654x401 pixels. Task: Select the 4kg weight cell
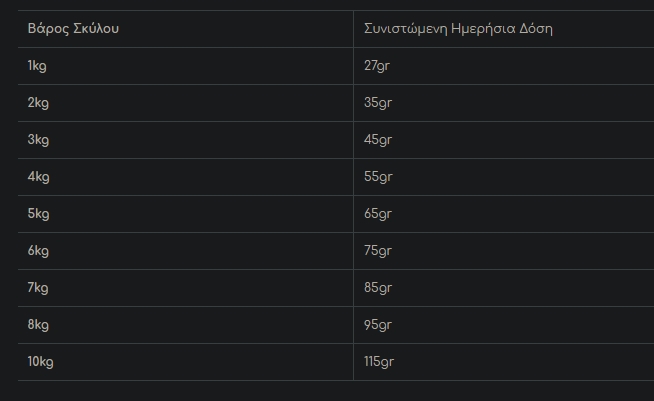point(38,176)
